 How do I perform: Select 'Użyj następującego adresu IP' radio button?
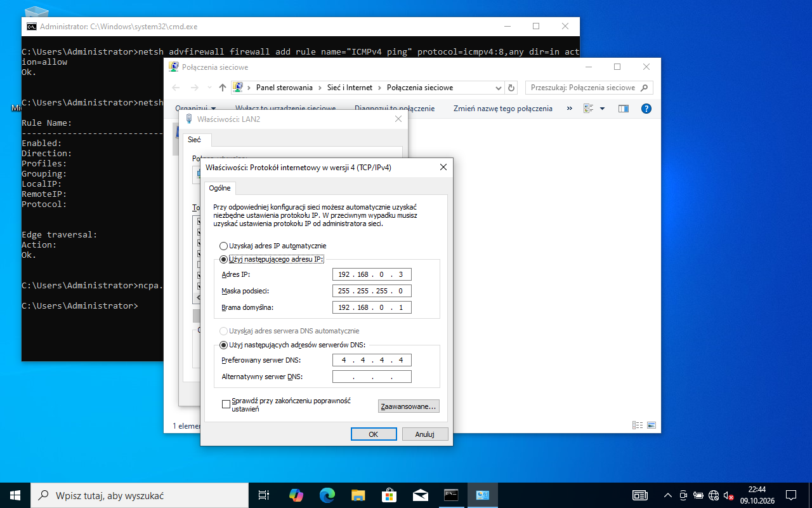click(x=223, y=259)
